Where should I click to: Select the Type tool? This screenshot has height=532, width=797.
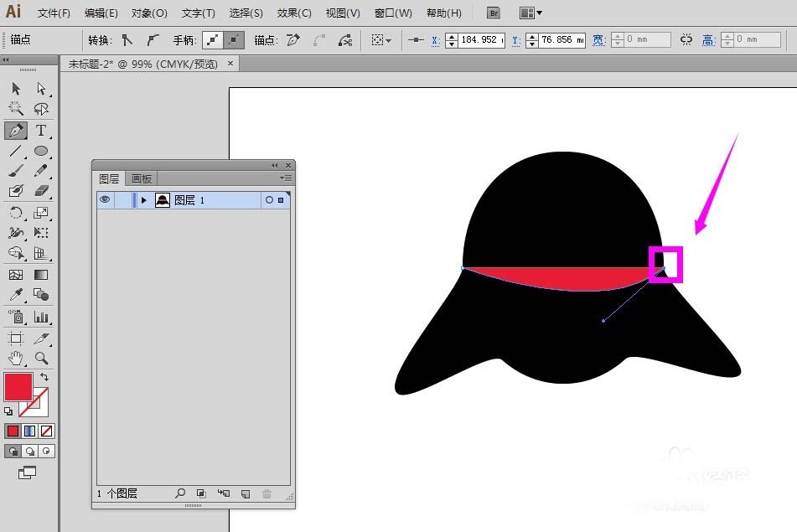(x=40, y=131)
